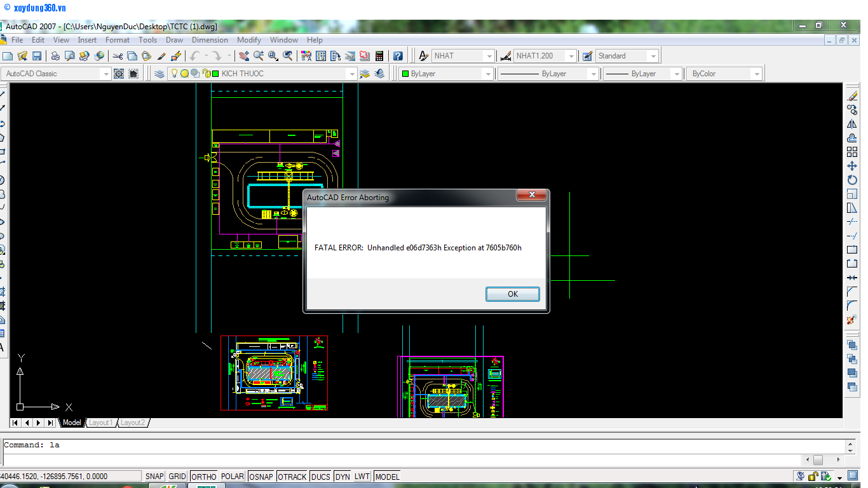Viewport: 868px width, 488px height.
Task: Click the Copy to clipboard icon
Action: [x=132, y=56]
